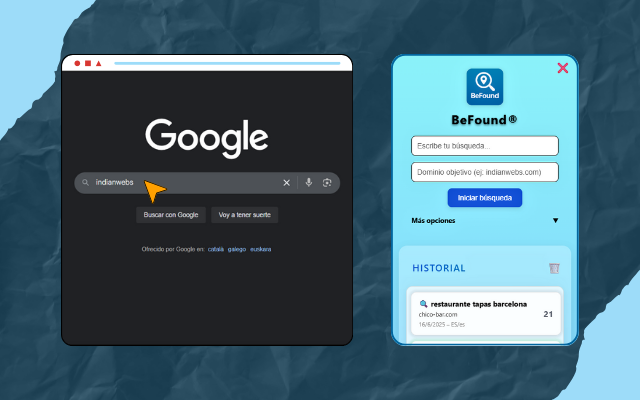This screenshot has height=400, width=640.
Task: Click magnifier icon beside restaurante tapas barcelona
Action: coord(423,304)
